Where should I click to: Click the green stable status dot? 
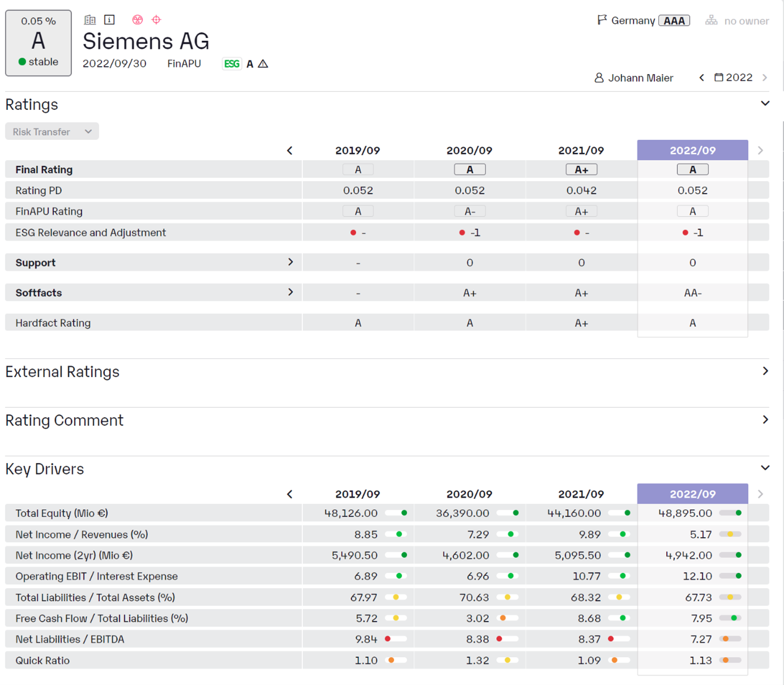point(22,62)
